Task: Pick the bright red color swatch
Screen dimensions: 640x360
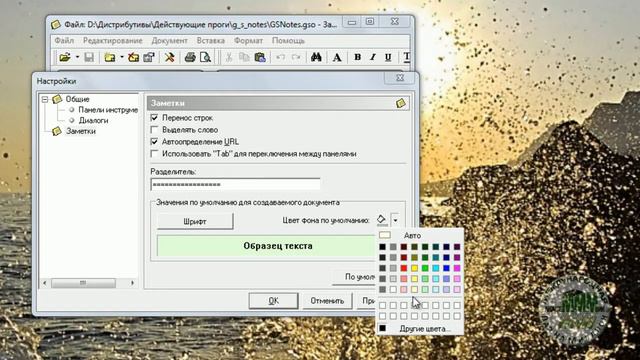Action: point(404,268)
